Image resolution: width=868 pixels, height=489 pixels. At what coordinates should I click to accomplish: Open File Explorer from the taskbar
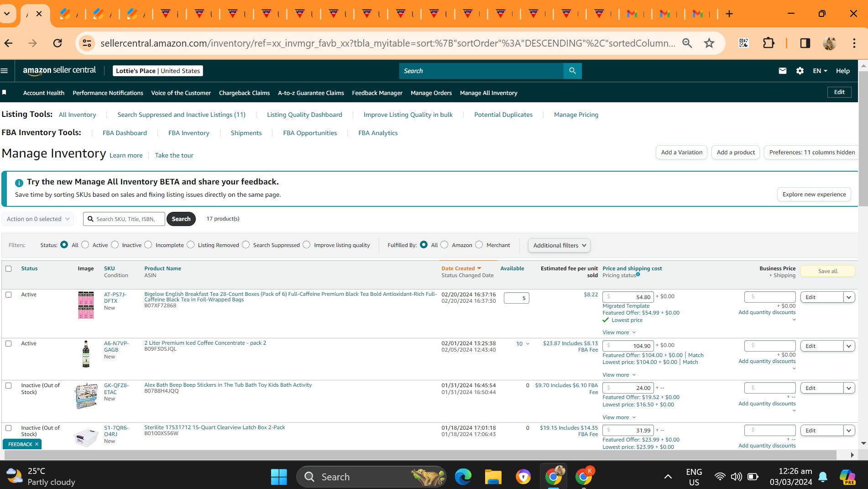coord(493,477)
